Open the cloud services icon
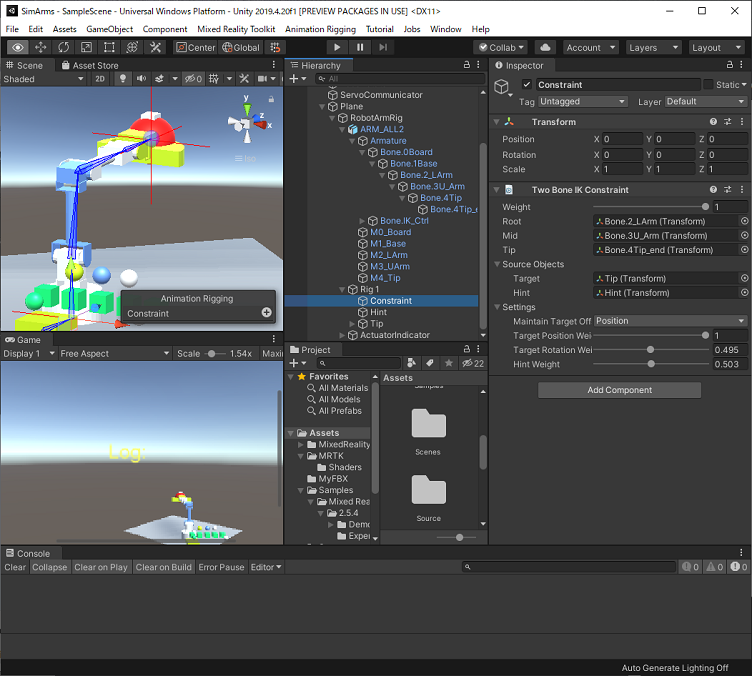 coord(545,47)
